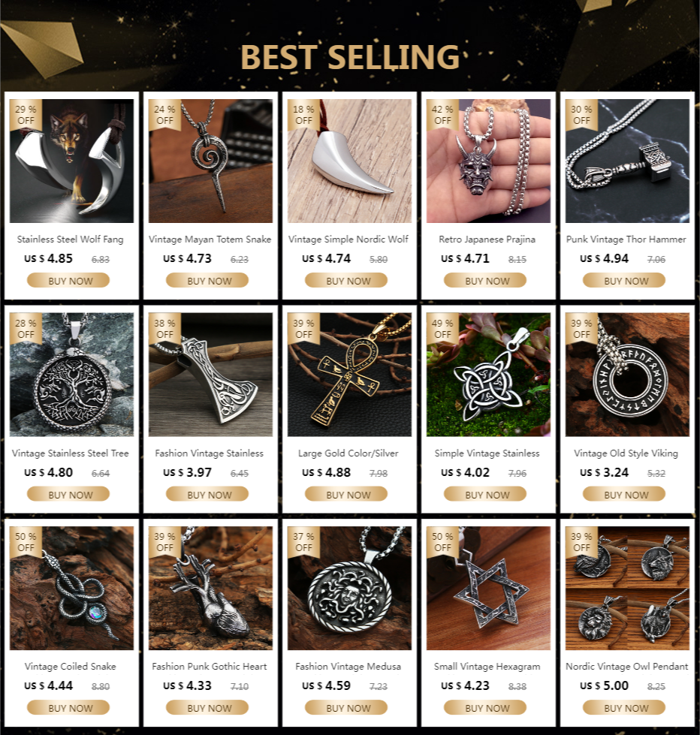Open the Small Vintage Hexagram title link
The width and height of the screenshot is (700, 735).
click(x=487, y=666)
